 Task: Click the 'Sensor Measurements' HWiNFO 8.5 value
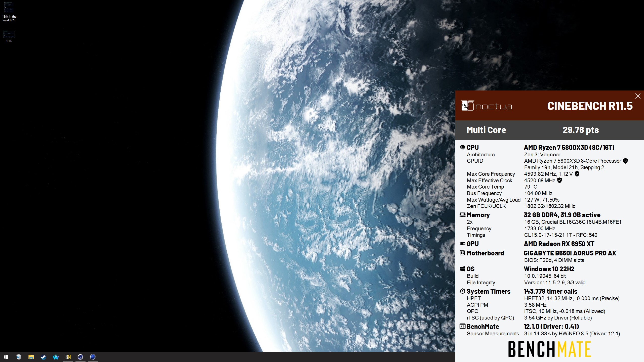point(572,334)
